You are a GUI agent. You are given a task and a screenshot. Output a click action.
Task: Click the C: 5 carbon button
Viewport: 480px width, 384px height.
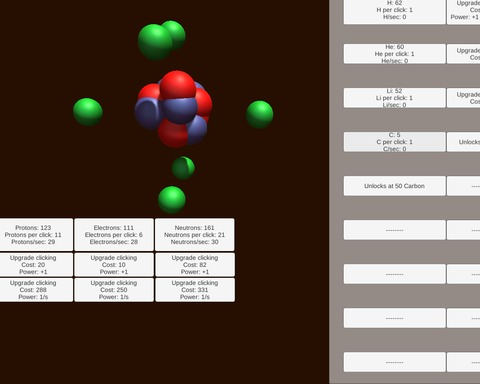click(395, 142)
